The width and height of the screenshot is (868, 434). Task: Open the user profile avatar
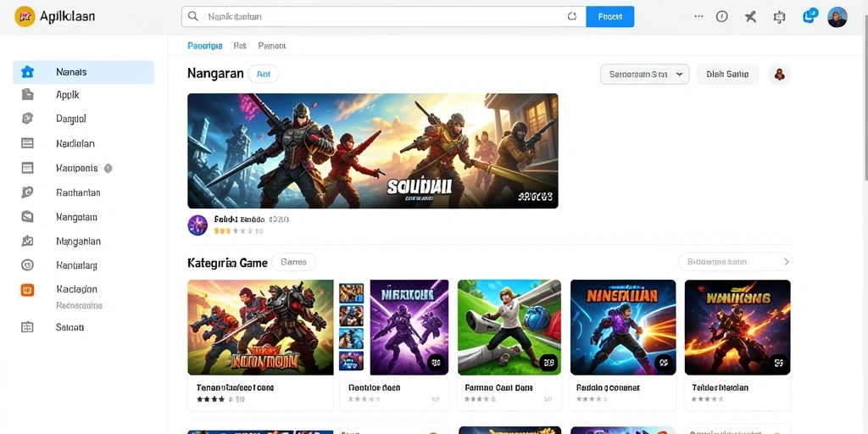[x=837, y=17]
